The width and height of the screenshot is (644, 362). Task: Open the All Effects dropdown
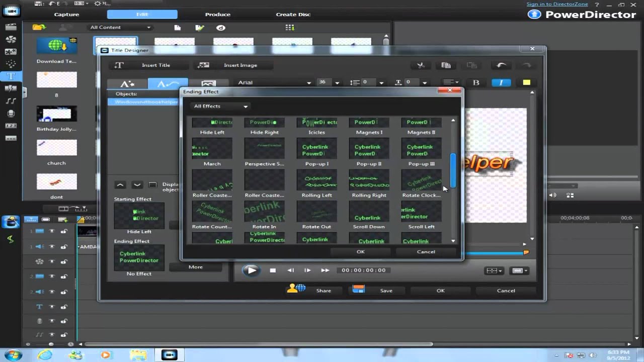pos(221,106)
